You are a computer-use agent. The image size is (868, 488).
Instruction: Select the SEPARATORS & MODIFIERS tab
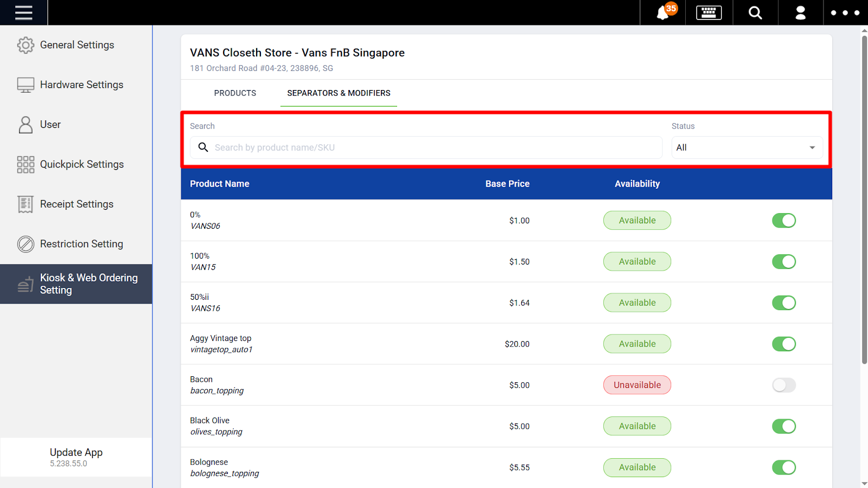click(x=339, y=93)
